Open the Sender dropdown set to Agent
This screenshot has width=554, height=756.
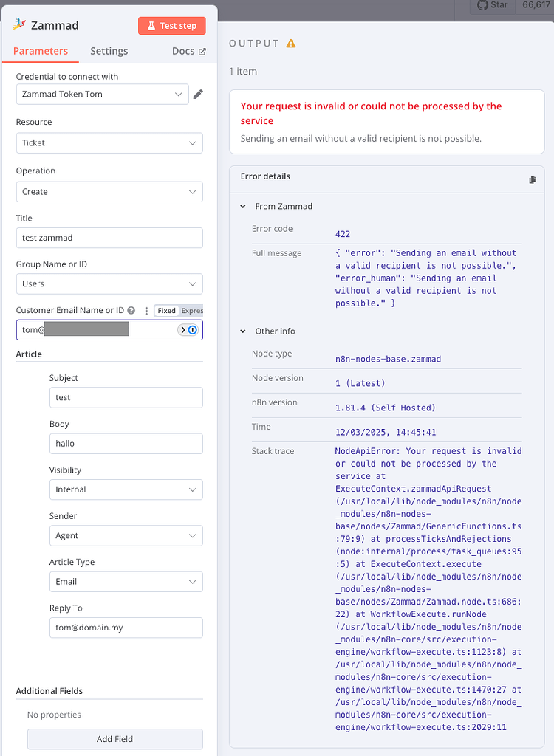coord(126,535)
